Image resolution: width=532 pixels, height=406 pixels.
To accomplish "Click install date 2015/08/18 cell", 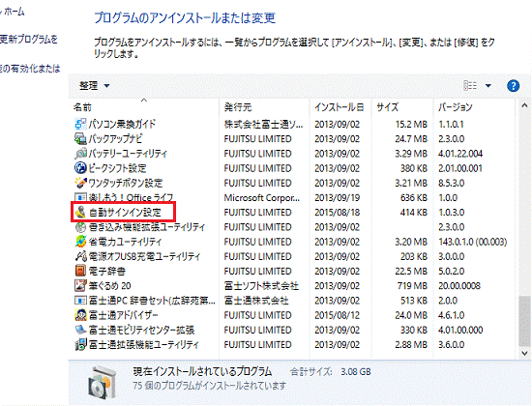I will (337, 213).
